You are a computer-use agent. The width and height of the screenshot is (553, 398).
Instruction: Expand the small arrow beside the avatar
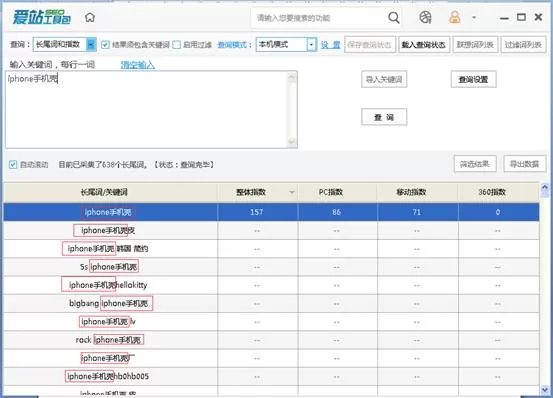pos(474,17)
